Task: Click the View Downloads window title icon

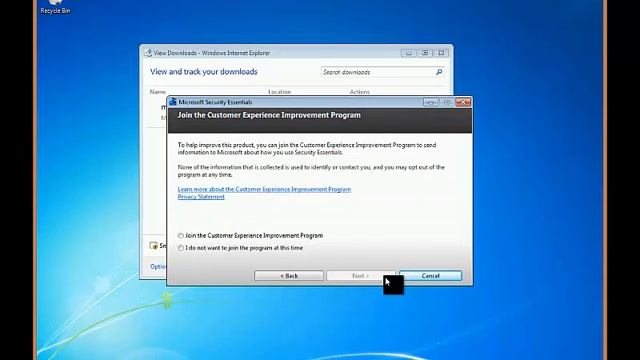Action: pos(149,53)
